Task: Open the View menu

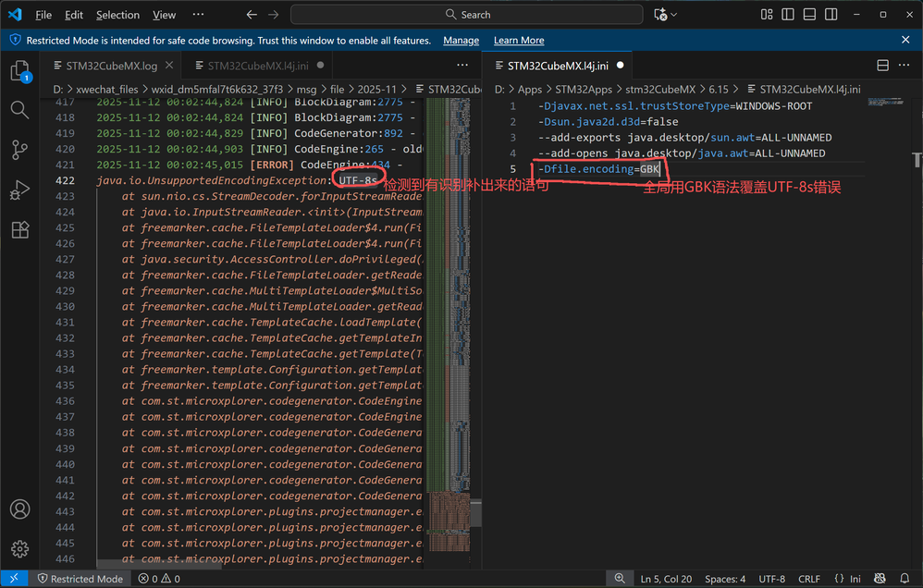Action: pos(164,15)
